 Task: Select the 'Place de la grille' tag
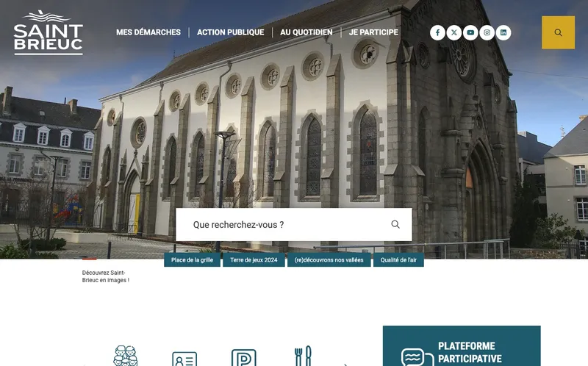193,259
